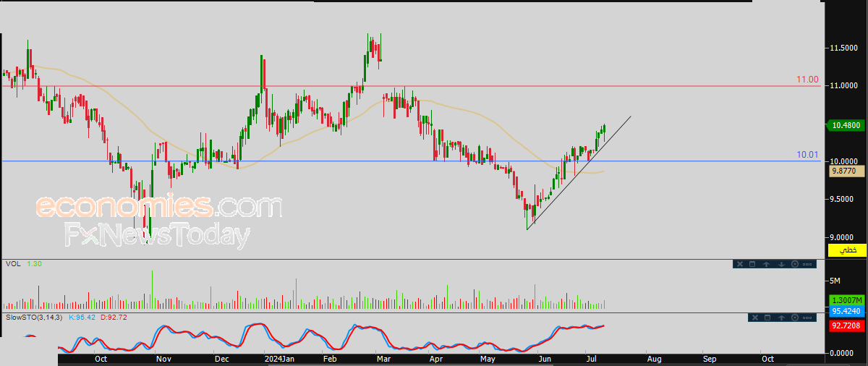This screenshot has height=366, width=868.
Task: Click the 11.00 resistance line label
Action: click(807, 80)
